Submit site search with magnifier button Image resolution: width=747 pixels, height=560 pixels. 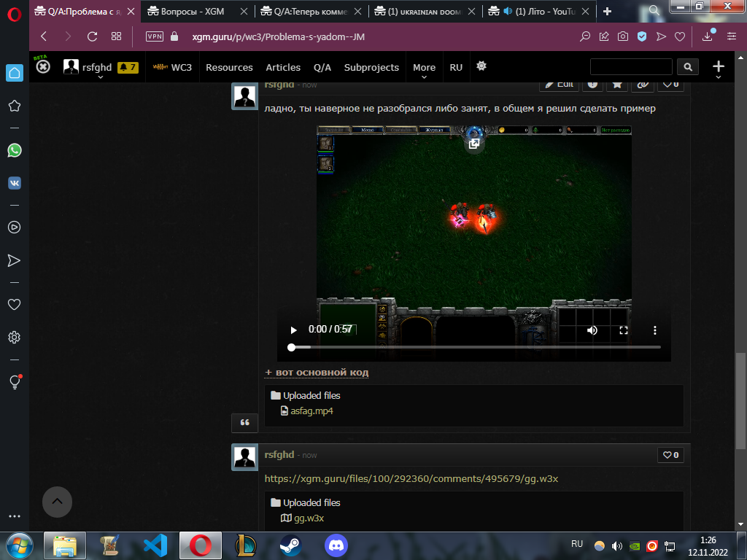(x=688, y=67)
